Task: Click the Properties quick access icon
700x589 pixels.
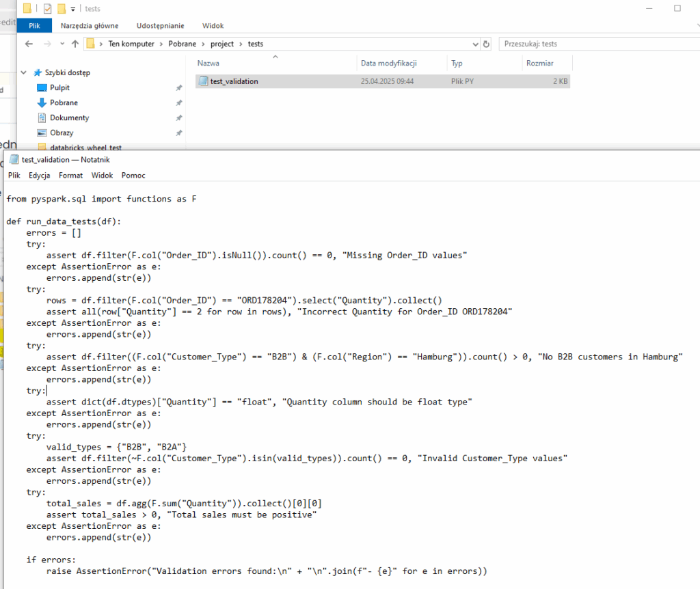Action: coord(47,9)
